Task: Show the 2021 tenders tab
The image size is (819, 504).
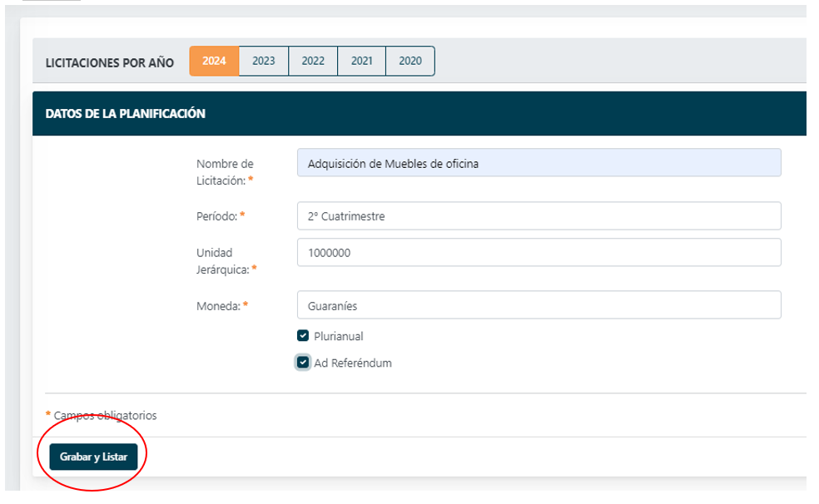Action: point(361,61)
